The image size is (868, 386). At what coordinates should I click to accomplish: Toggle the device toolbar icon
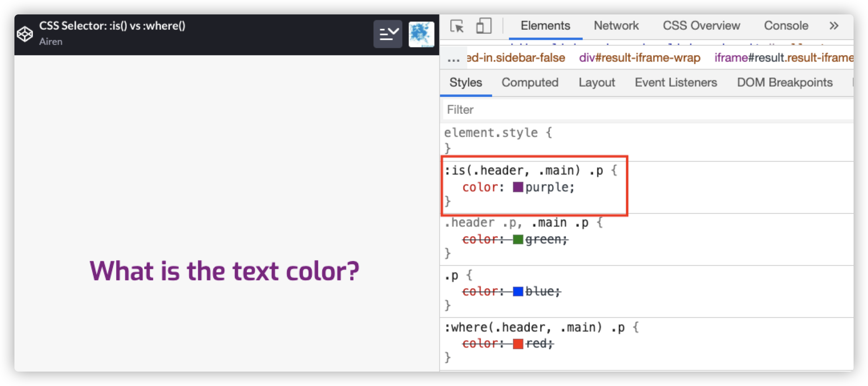[484, 26]
